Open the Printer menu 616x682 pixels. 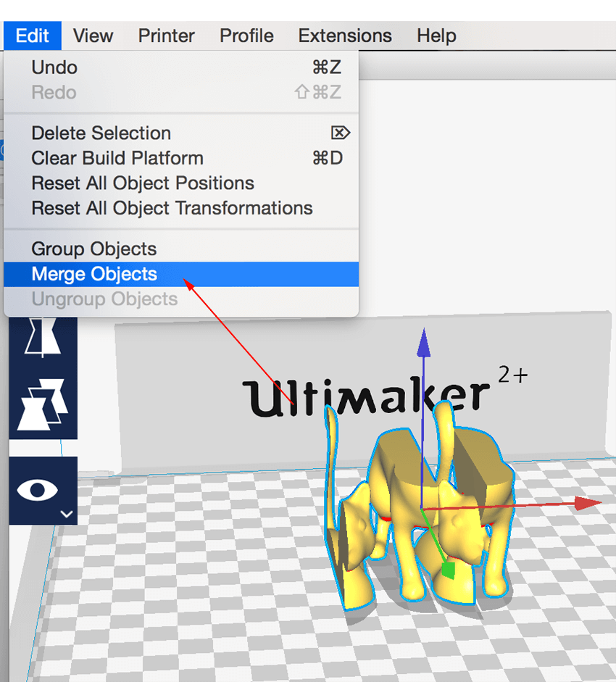coord(166,36)
